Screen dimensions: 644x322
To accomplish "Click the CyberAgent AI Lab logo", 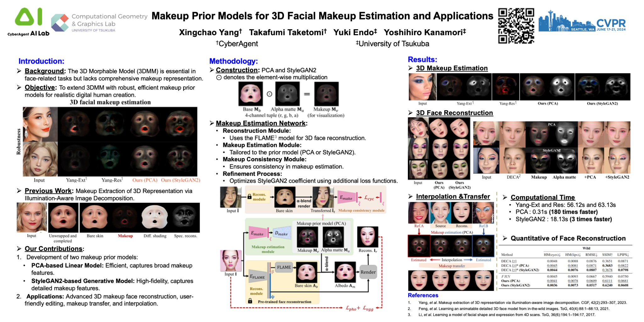I will (29, 22).
